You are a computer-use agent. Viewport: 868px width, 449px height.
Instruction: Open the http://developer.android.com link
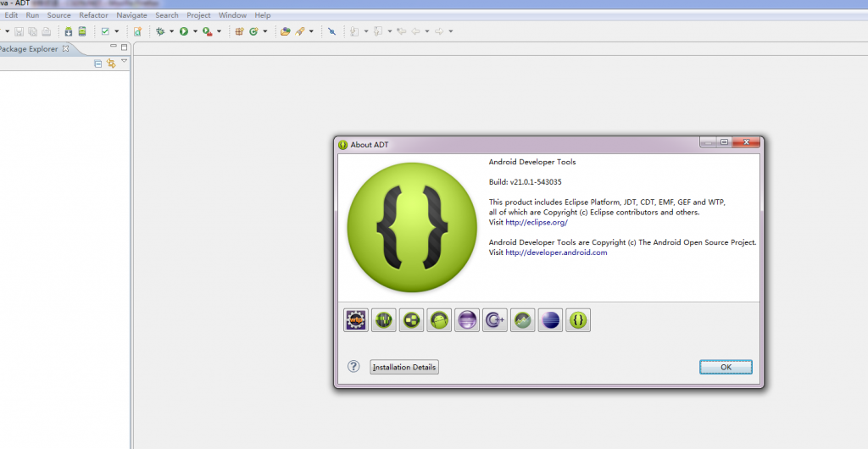click(556, 252)
